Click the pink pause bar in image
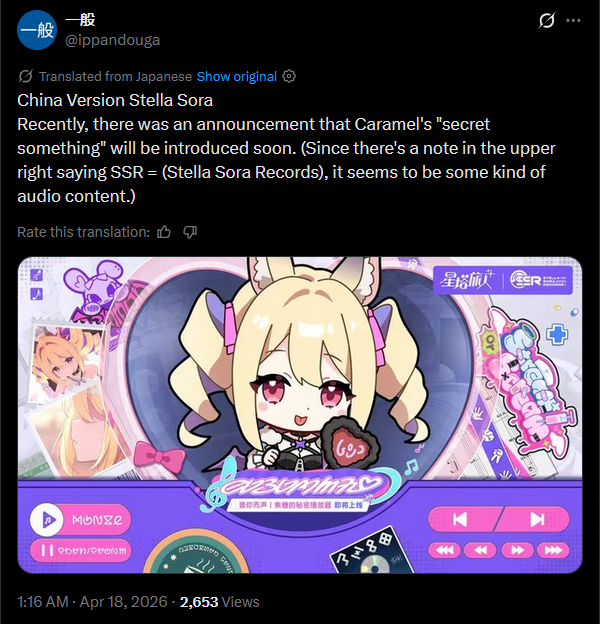Viewport: 600px width, 624px height. [80, 551]
